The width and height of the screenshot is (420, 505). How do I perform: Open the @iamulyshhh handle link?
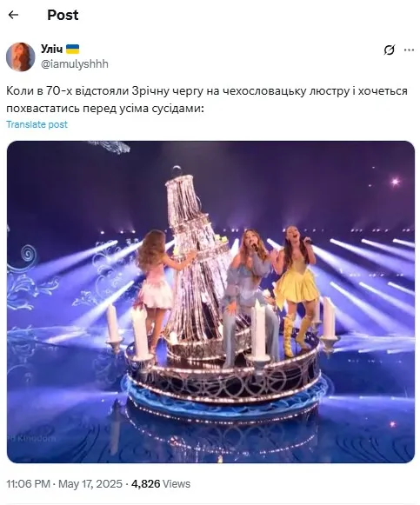[75, 63]
